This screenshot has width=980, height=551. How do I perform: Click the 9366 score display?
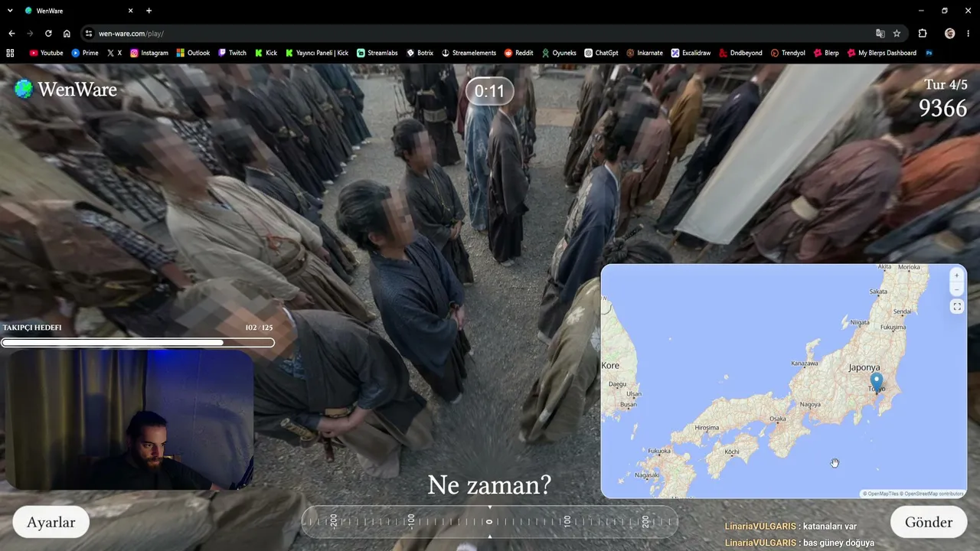pos(943,109)
